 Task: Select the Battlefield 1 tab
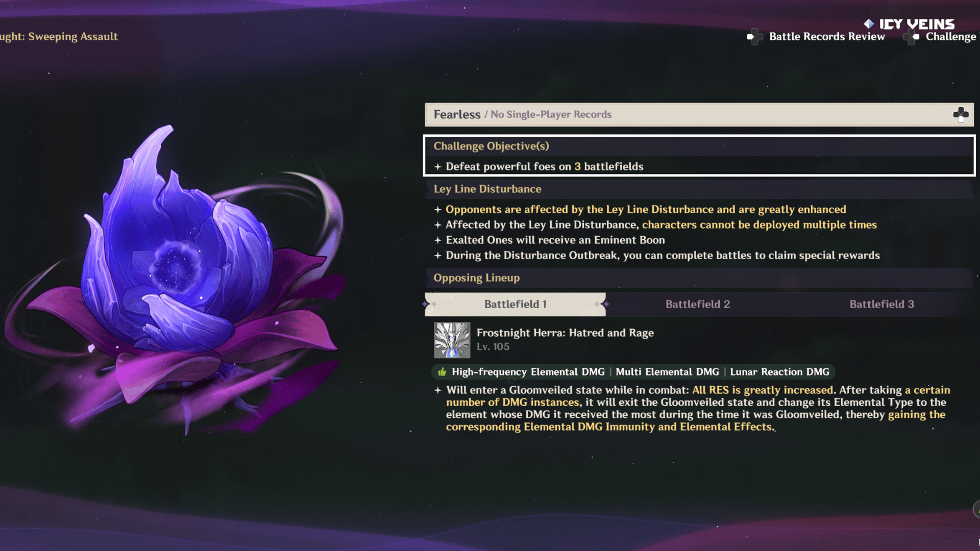515,305
